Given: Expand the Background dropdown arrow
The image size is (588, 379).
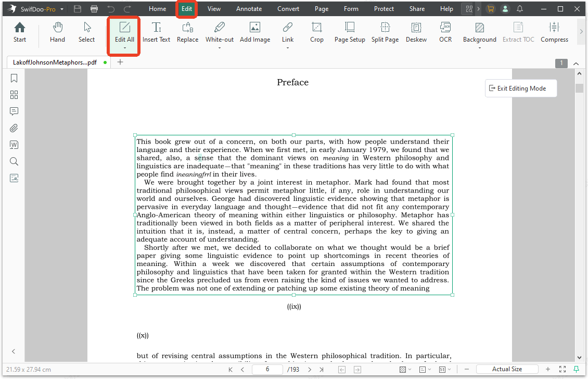Looking at the screenshot, I should pyautogui.click(x=480, y=48).
